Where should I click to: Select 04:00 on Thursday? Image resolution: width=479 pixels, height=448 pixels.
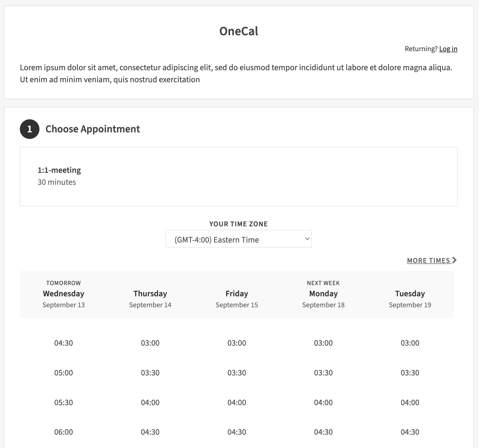coord(150,402)
